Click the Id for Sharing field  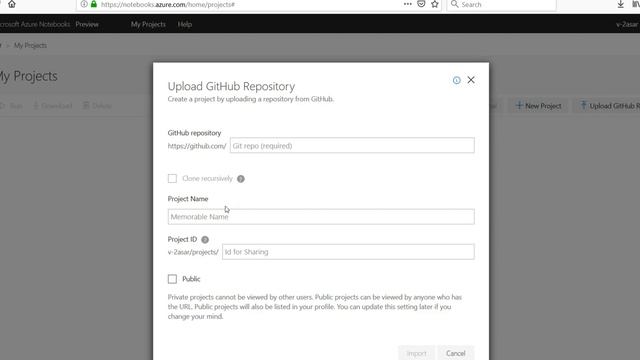point(348,251)
